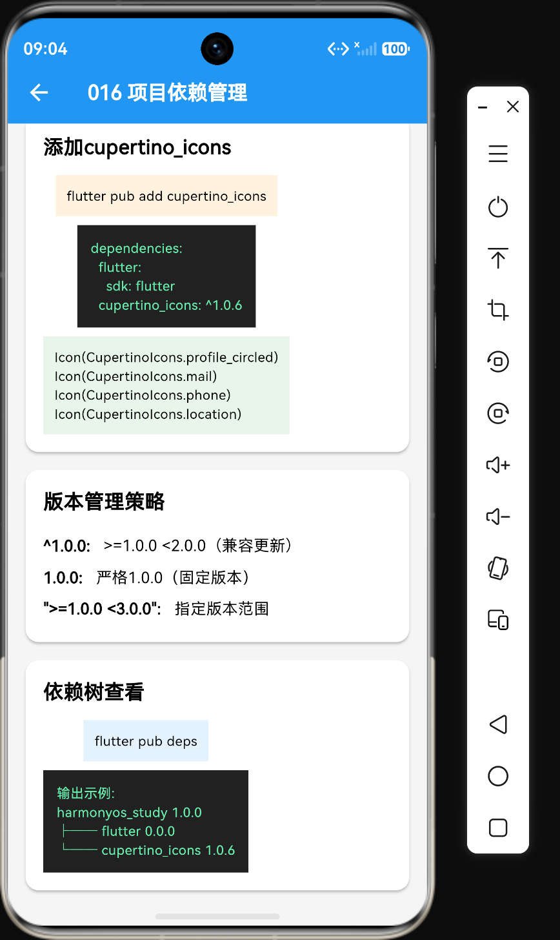Click the 指定版本范围 row
Viewport: 560px width, 940px height.
pyautogui.click(x=156, y=609)
